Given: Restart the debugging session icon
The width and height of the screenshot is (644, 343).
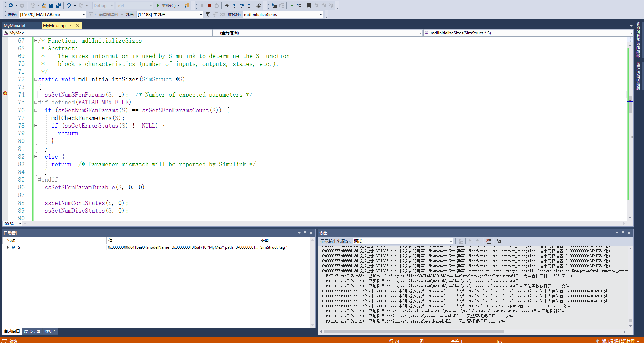Looking at the screenshot, I should [x=217, y=6].
